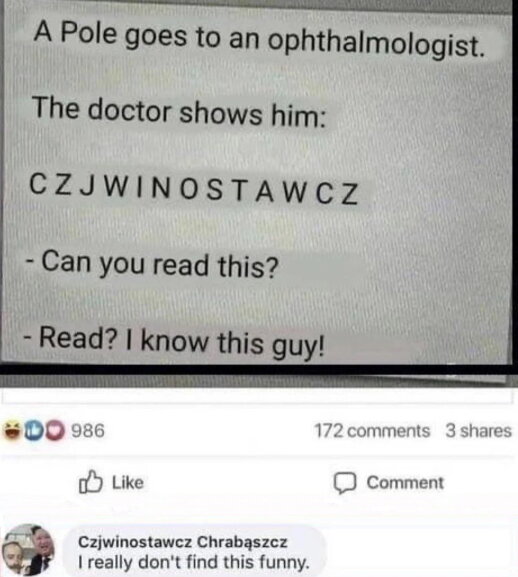518x577 pixels.
Task: Click the "Read? I know this guy!" line
Action: [x=174, y=342]
